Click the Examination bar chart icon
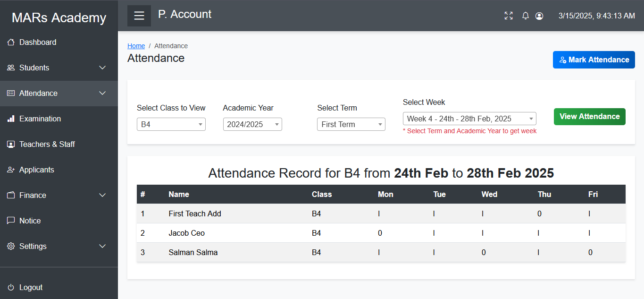644x299 pixels. [x=11, y=119]
